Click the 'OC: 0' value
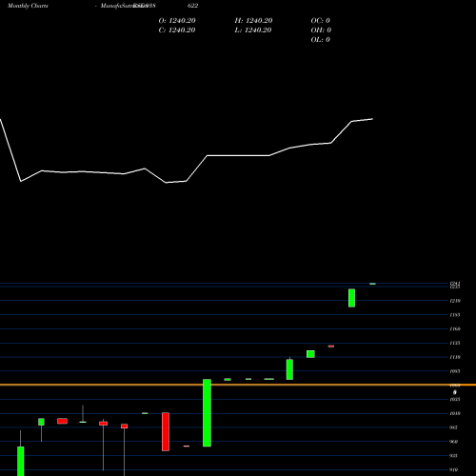 [x=321, y=20]
